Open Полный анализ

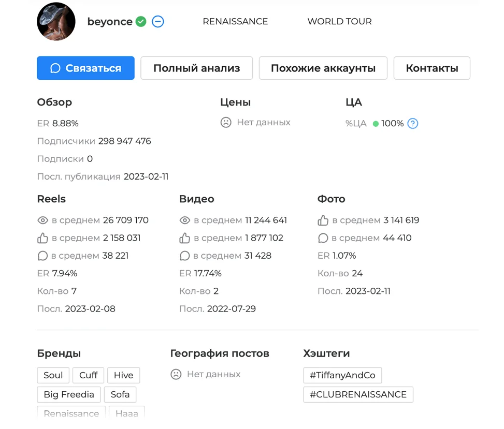pos(196,68)
